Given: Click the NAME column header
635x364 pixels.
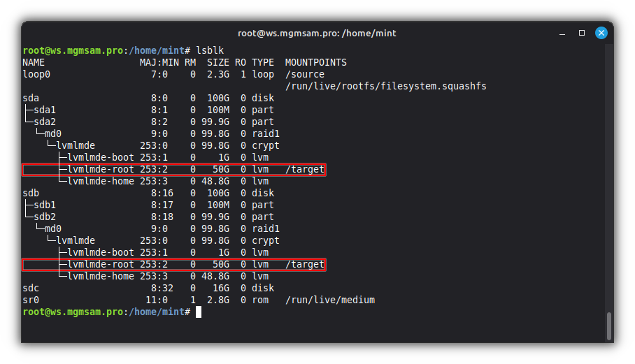Looking at the screenshot, I should (34, 62).
